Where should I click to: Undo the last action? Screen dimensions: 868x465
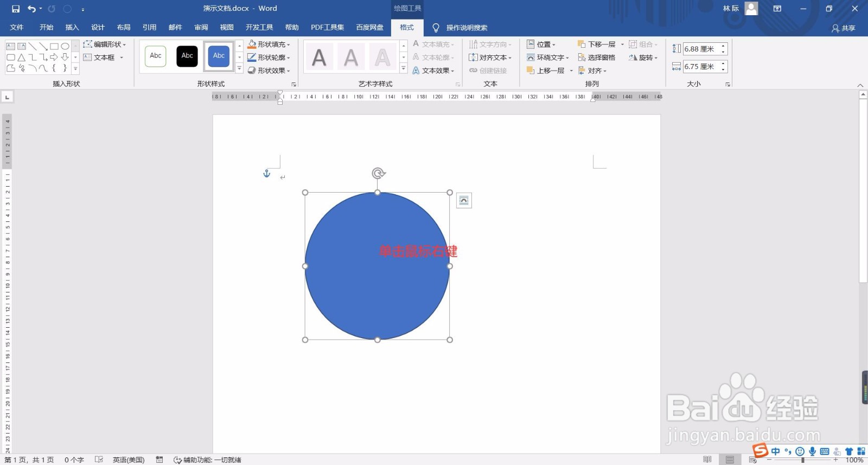(31, 9)
